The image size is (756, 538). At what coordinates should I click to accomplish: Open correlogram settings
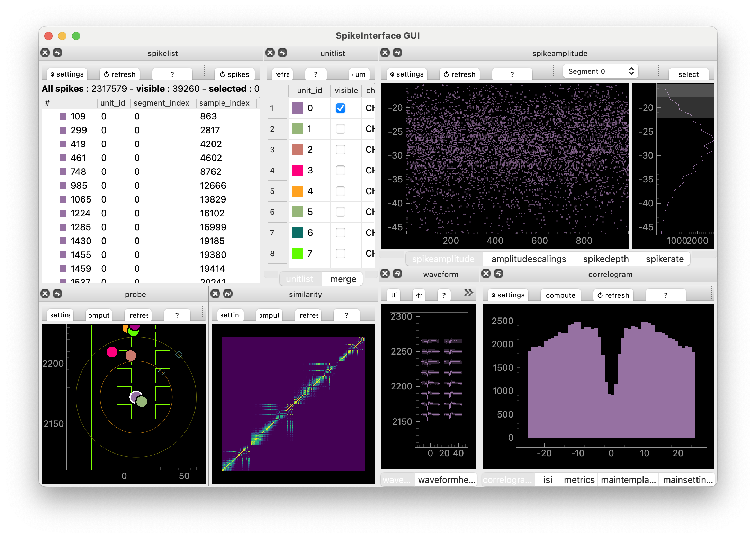click(x=508, y=295)
